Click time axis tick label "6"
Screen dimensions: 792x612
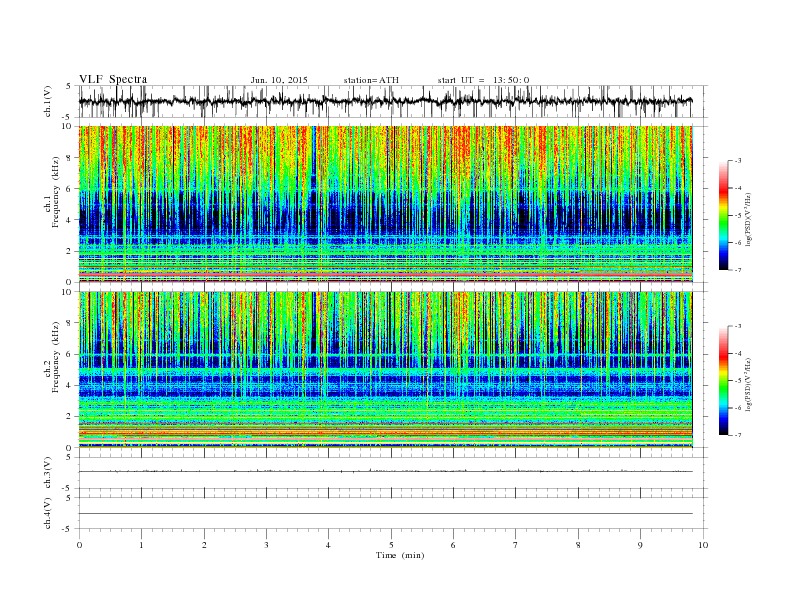[453, 545]
